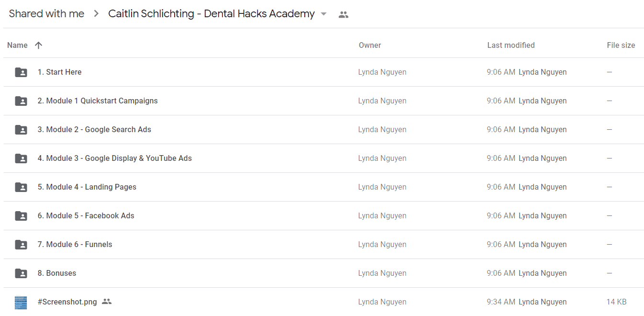Select the folder icon for Module 2 Google Search Ads
Viewport: 644px width, 316px height.
coord(21,130)
